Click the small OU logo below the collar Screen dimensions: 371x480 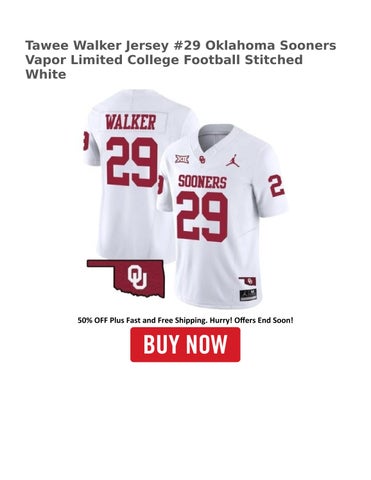pyautogui.click(x=202, y=159)
